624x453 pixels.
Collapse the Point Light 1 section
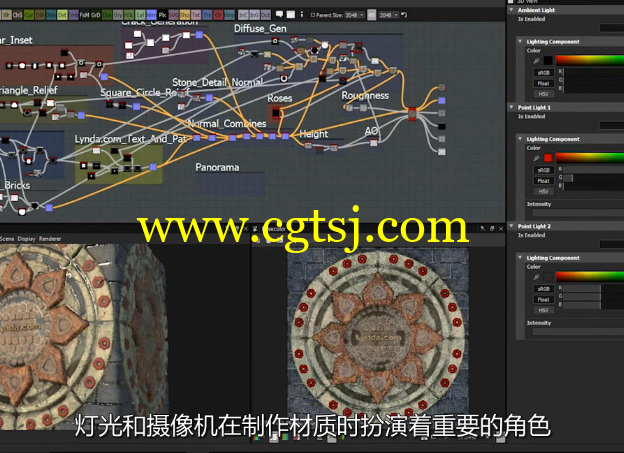[511, 107]
